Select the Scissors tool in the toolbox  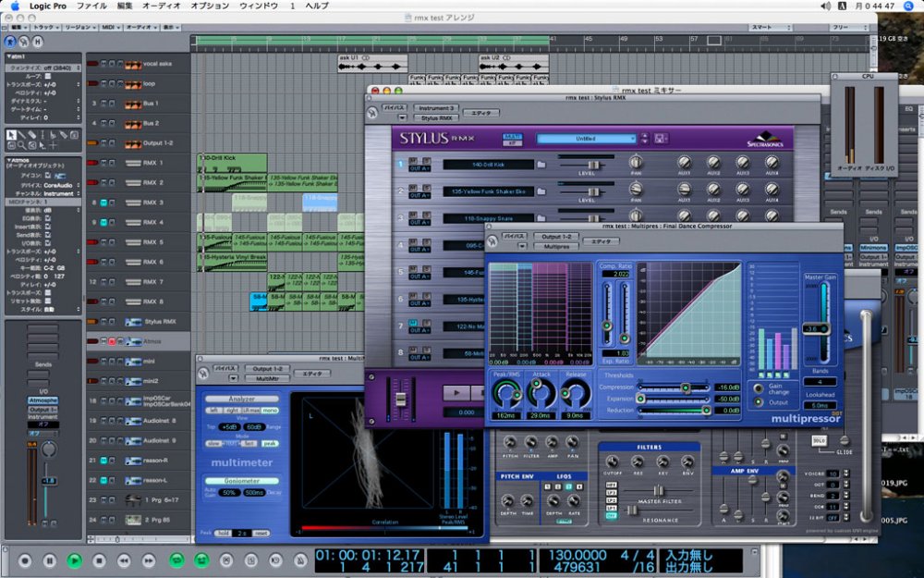(54, 135)
